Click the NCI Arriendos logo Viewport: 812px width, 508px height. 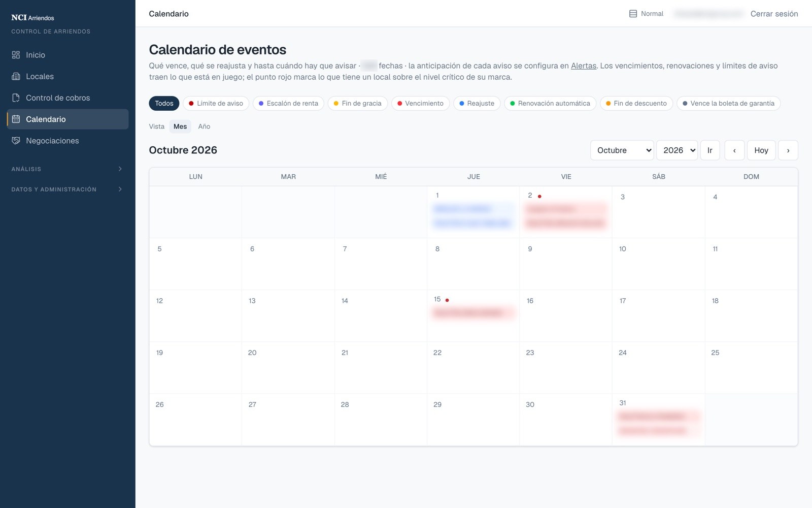(x=32, y=18)
